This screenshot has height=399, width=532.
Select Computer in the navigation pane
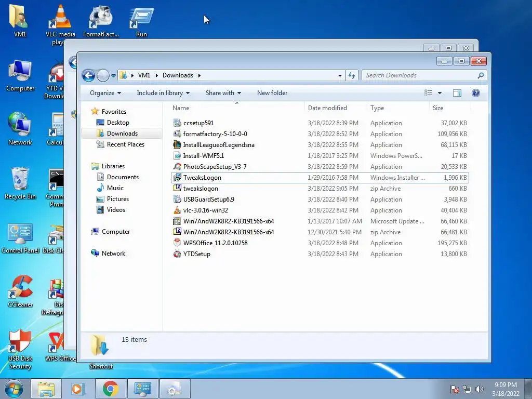point(110,231)
